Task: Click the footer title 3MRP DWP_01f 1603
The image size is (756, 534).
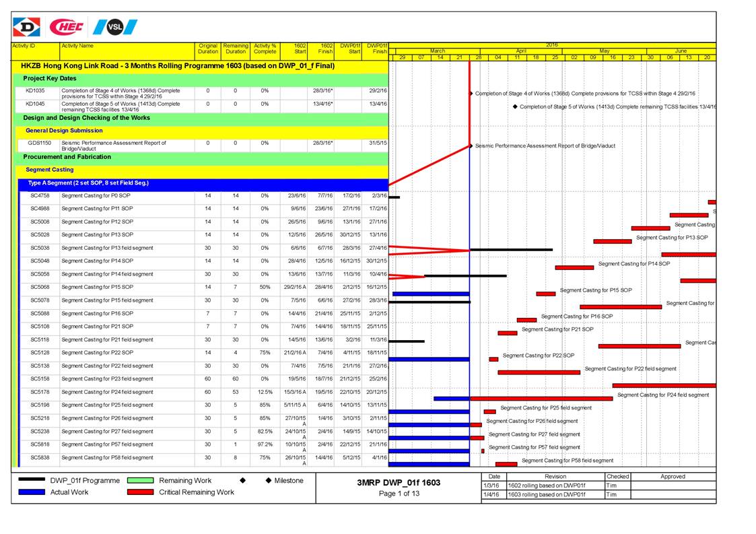Action: (399, 482)
